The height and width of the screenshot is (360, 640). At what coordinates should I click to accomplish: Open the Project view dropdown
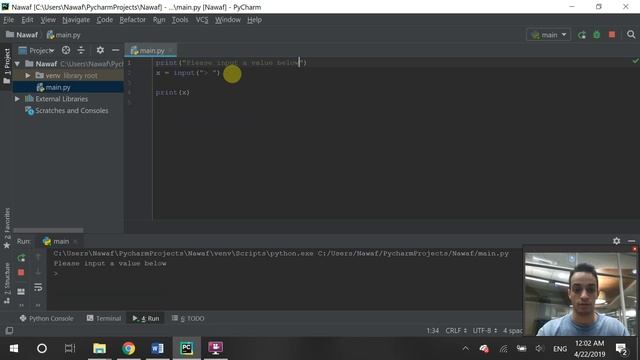[x=37, y=51]
